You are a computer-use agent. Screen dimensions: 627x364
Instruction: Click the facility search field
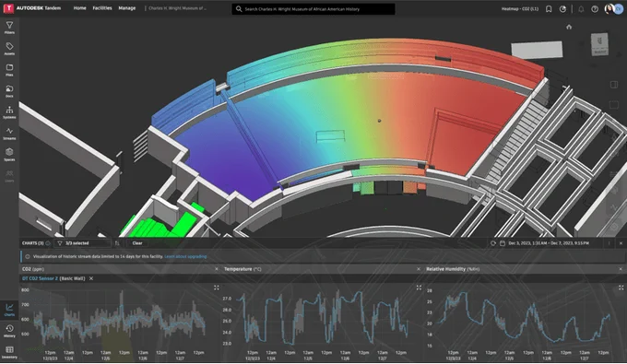[313, 9]
